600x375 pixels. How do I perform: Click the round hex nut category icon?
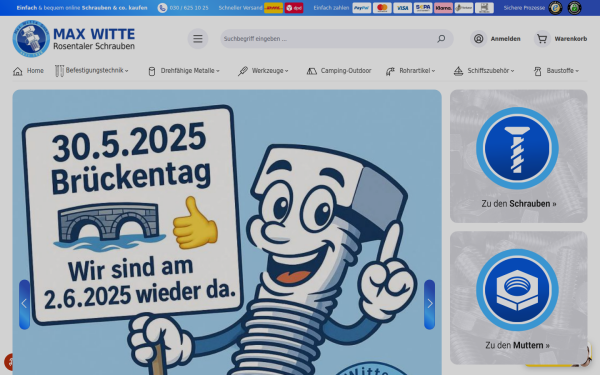[x=517, y=290]
